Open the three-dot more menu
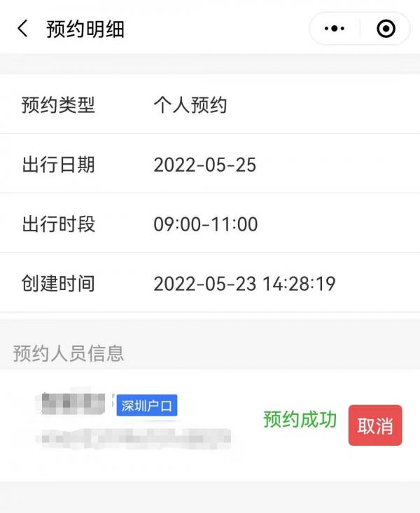Screen dimensions: 420x513 coord(335,29)
